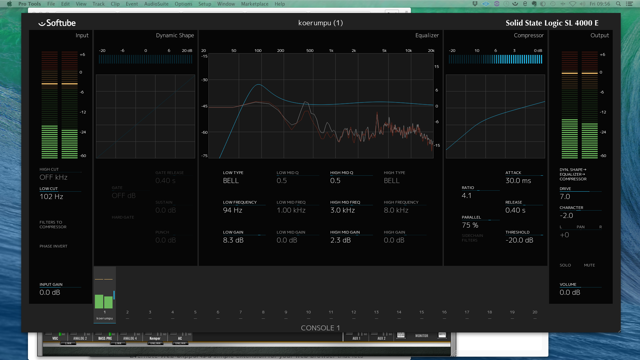The width and height of the screenshot is (640, 360).
Task: Change Dyn. Shape, Equalizer, Compressor processing order
Action: 573,174
